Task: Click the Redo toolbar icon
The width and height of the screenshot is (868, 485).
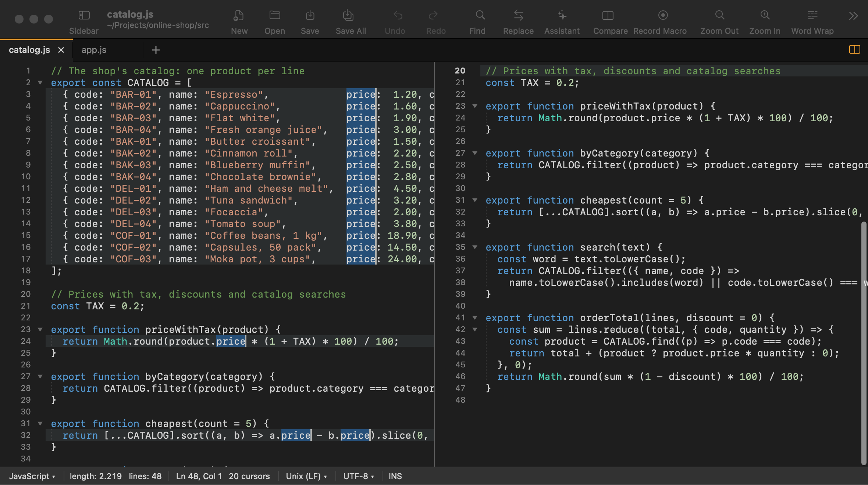Action: coord(433,15)
